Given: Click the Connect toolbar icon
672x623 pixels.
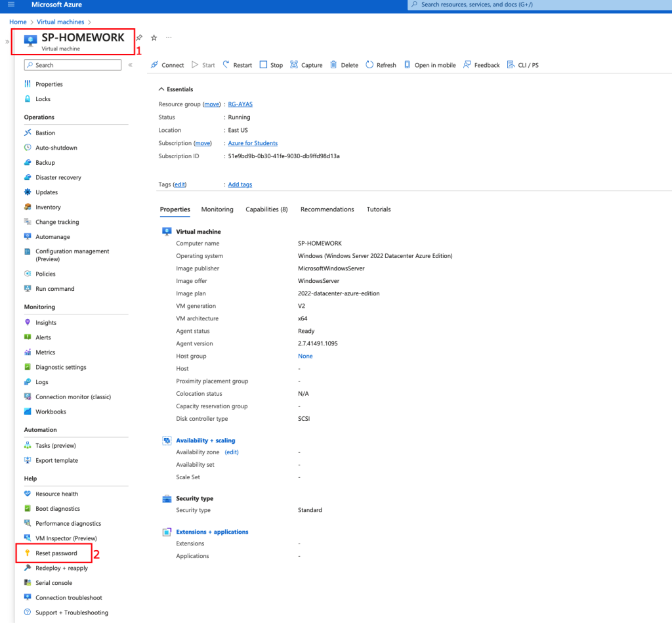Looking at the screenshot, I should tap(155, 65).
